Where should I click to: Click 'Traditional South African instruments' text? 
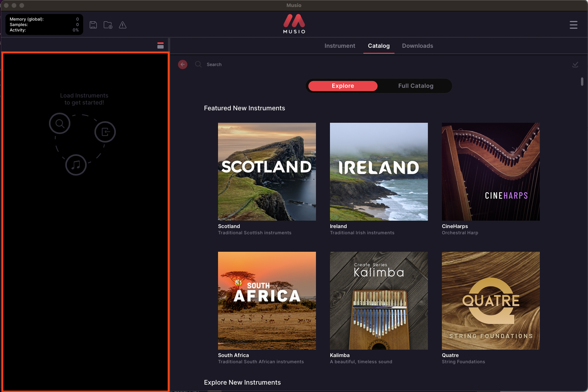261,362
